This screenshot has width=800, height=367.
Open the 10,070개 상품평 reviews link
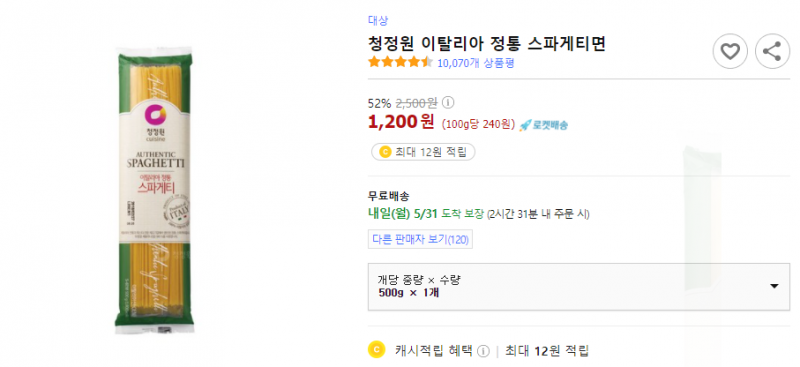tap(476, 63)
